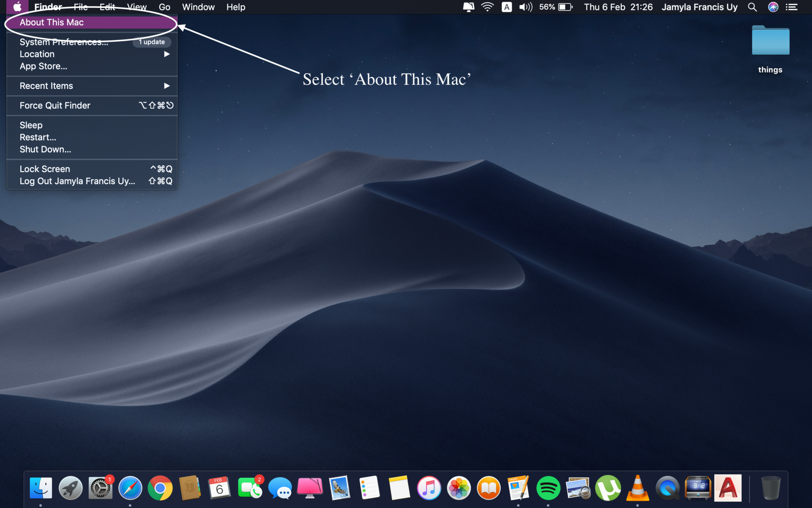The height and width of the screenshot is (508, 812).
Task: Open the battery status menu showing 56%
Action: (556, 7)
